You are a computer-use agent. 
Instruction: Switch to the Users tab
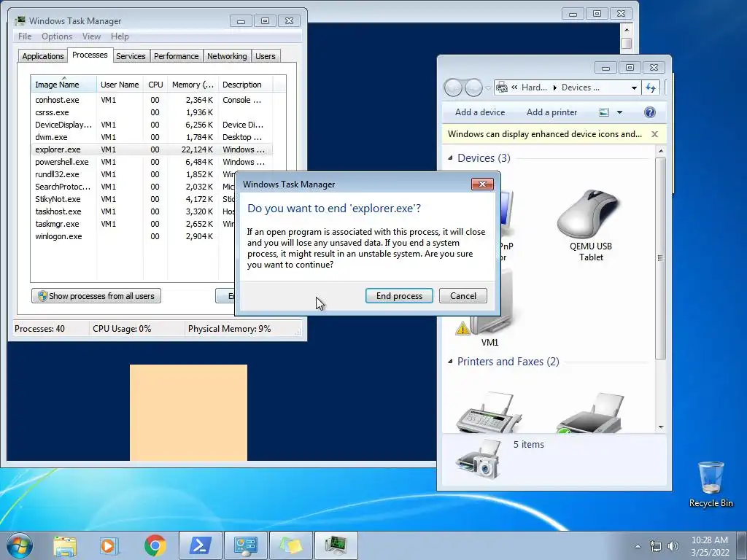click(266, 56)
